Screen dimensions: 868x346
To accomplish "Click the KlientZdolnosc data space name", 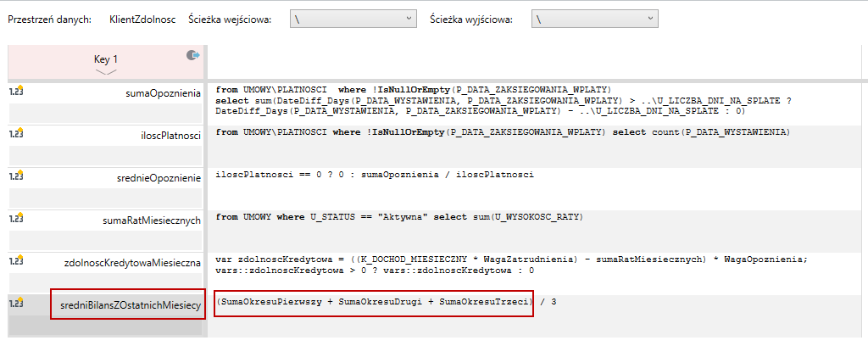I will pyautogui.click(x=142, y=20).
